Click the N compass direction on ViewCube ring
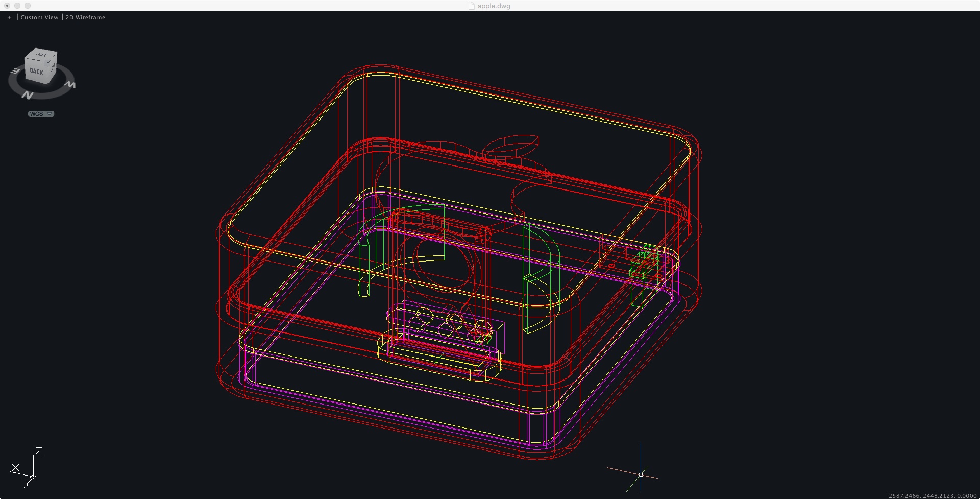980x499 pixels. point(27,95)
